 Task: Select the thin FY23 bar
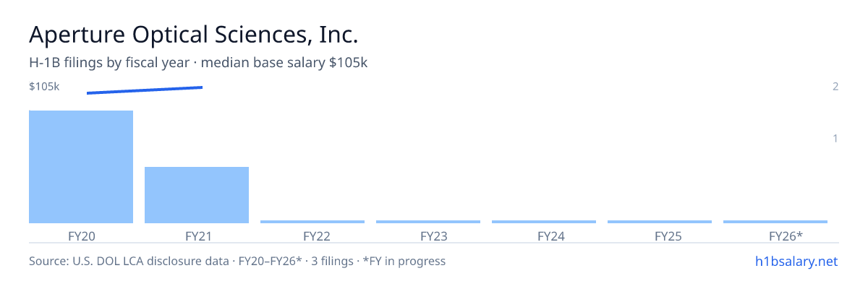pyautogui.click(x=428, y=222)
